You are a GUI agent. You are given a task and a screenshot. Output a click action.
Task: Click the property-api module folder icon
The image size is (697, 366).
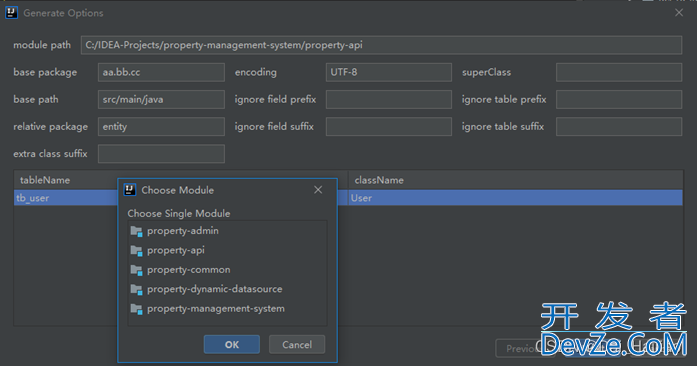(136, 251)
